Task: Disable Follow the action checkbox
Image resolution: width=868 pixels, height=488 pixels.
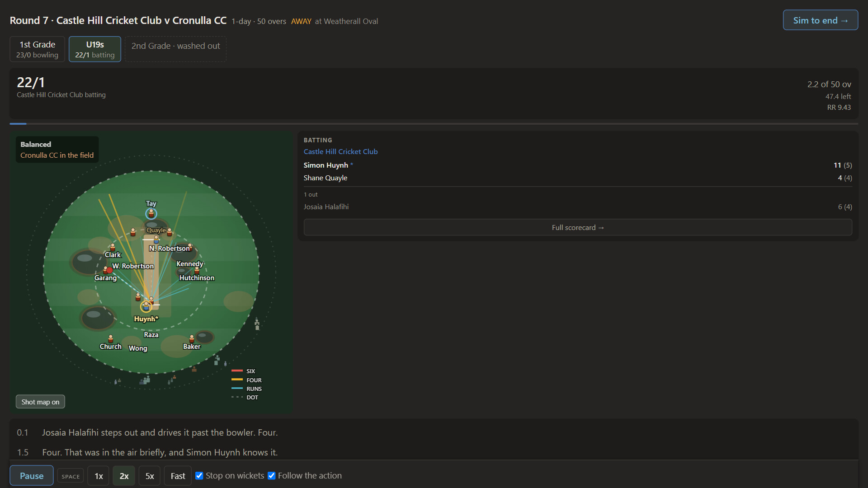Action: [272, 475]
